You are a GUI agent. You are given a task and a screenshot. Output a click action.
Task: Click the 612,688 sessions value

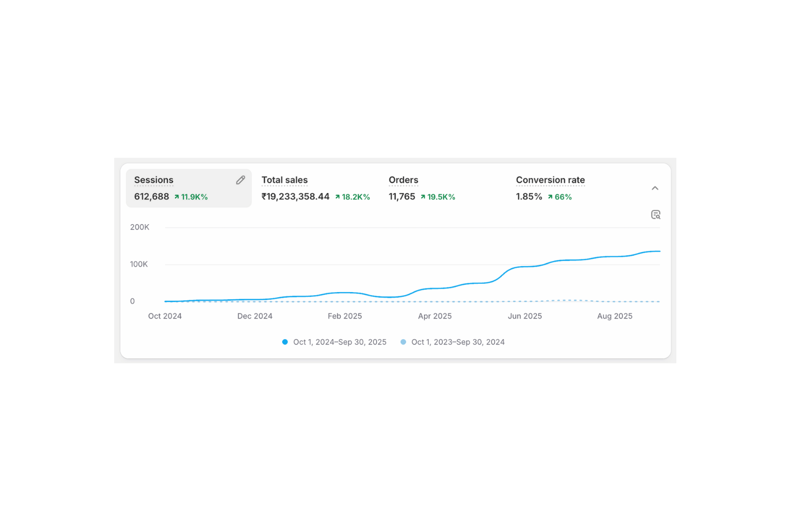click(x=151, y=197)
